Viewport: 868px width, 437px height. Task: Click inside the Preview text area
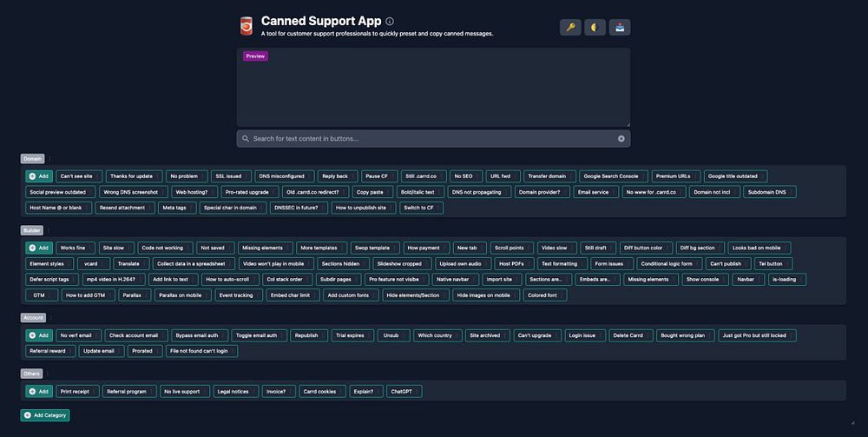(433, 88)
